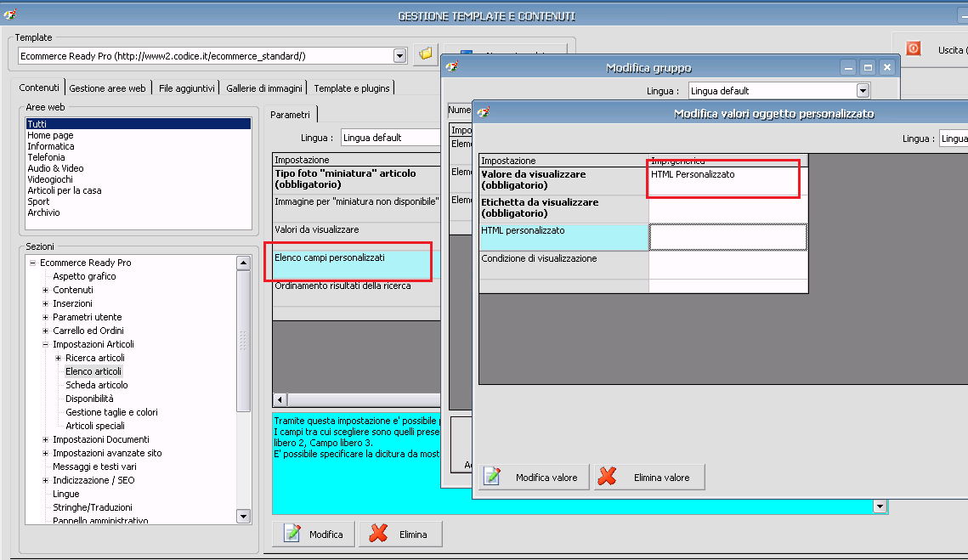Click the Condizione di visualizzazione value cell
This screenshot has width=968, height=560.
pyautogui.click(x=727, y=265)
